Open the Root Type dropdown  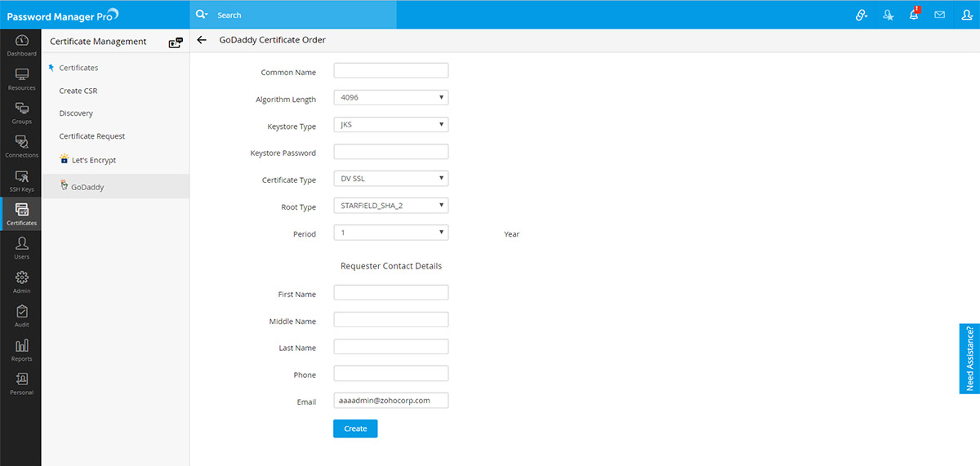[x=391, y=206]
